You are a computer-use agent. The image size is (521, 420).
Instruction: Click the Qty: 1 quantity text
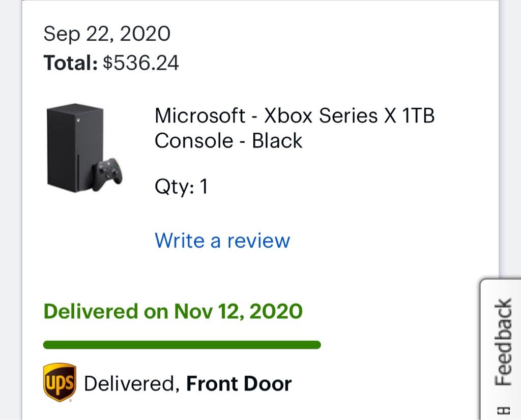(x=181, y=187)
